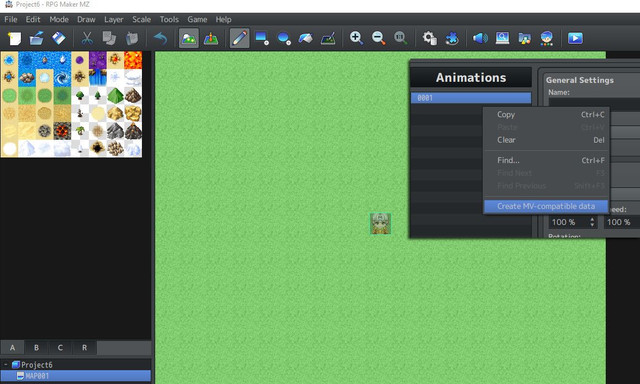Viewport: 640px width, 384px height.
Task: Select the Flood Fill tool
Action: (x=306, y=38)
